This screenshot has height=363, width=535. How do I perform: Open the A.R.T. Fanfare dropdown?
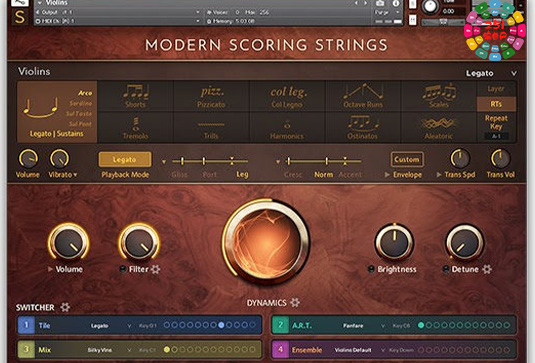[x=364, y=325]
